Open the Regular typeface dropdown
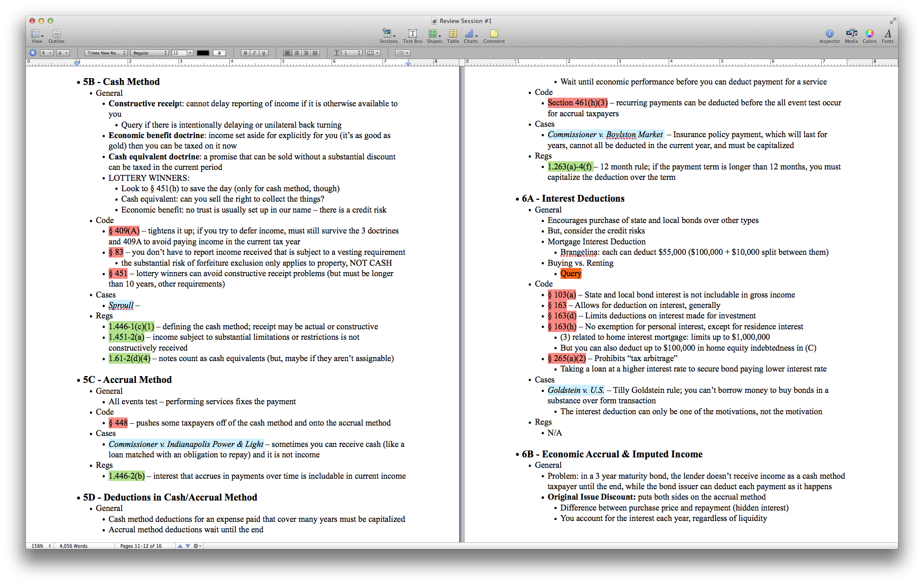Viewport: 924px width, 585px height. coord(149,53)
